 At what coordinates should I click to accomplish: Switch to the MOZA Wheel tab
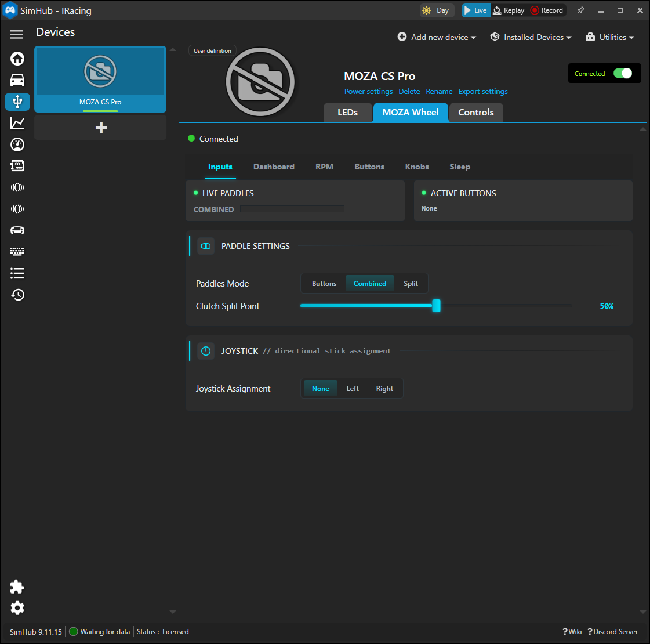click(x=411, y=113)
